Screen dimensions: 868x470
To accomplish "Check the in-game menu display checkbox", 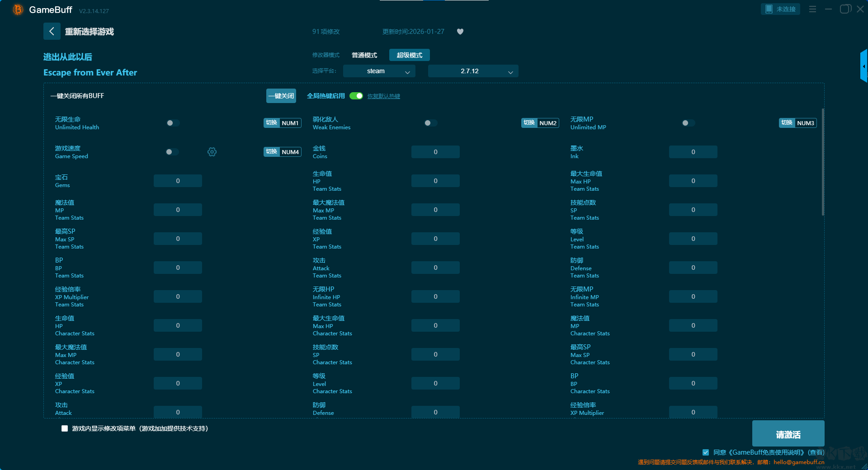I will (x=65, y=428).
